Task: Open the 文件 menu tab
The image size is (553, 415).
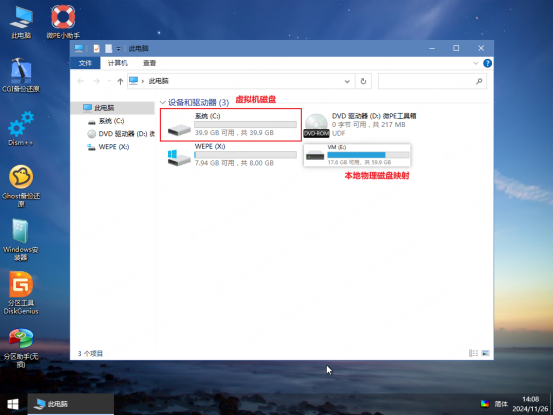Action: coord(85,63)
